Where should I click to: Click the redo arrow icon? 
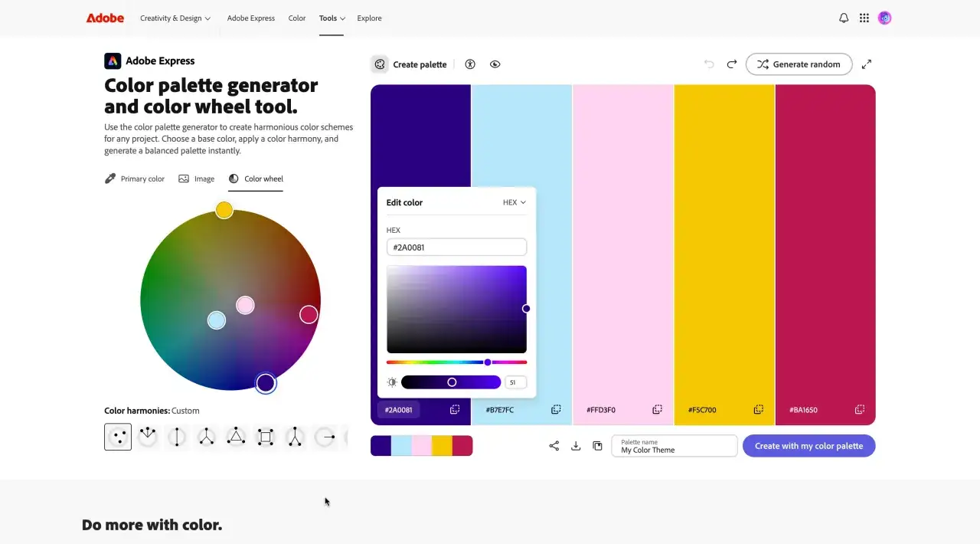click(x=732, y=64)
